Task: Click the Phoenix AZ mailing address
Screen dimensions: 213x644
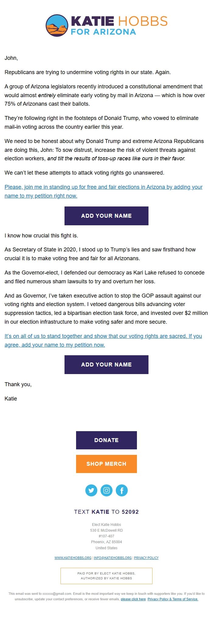Action: point(106,542)
